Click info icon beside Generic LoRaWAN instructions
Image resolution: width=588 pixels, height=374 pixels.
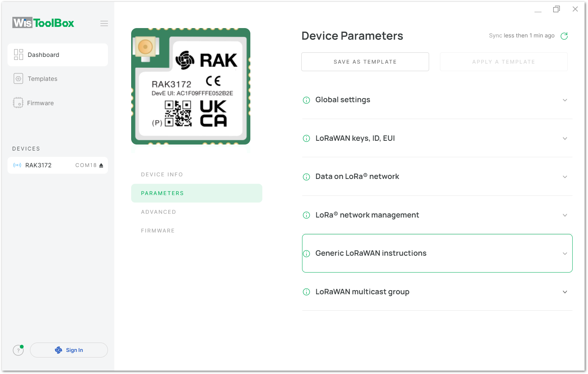click(x=306, y=253)
